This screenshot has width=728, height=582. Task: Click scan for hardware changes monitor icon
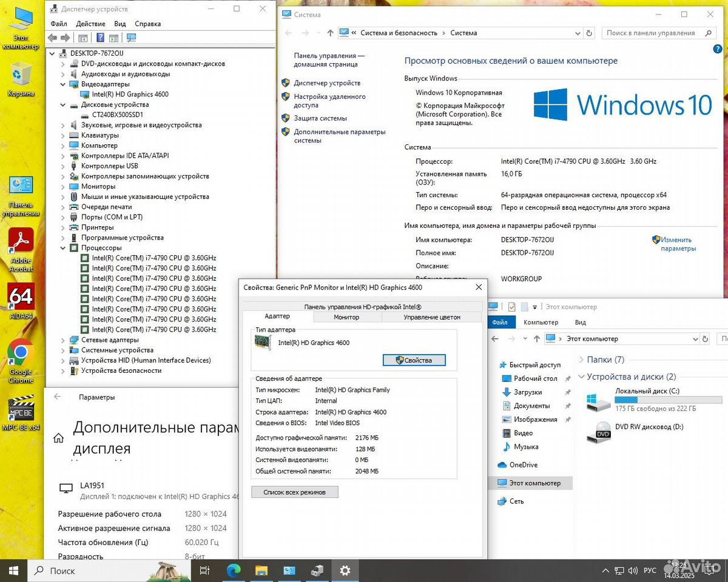click(x=132, y=38)
